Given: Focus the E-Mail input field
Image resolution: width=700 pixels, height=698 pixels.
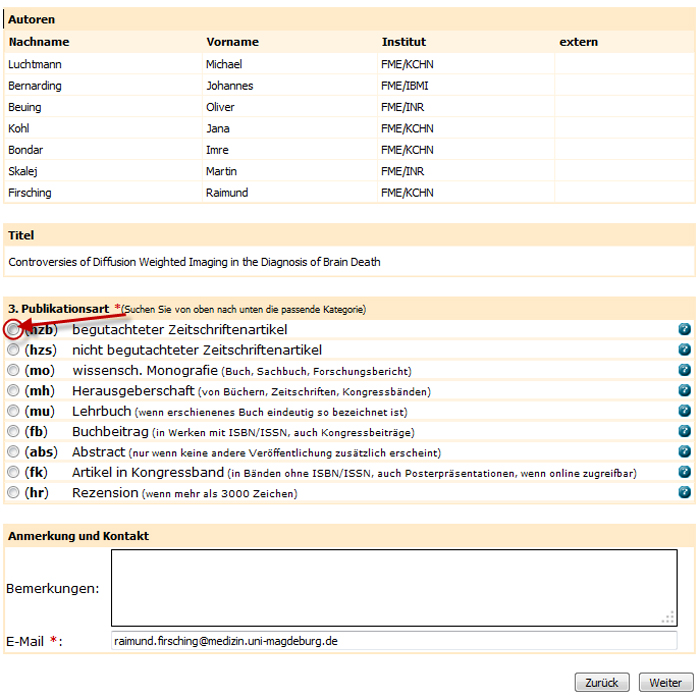Looking at the screenshot, I should tap(393, 641).
